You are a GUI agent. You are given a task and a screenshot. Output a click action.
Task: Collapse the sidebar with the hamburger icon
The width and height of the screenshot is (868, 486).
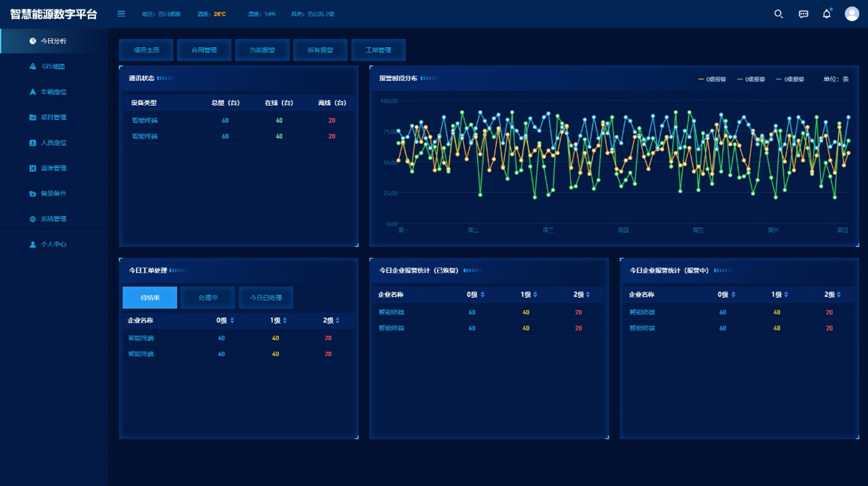click(x=122, y=13)
